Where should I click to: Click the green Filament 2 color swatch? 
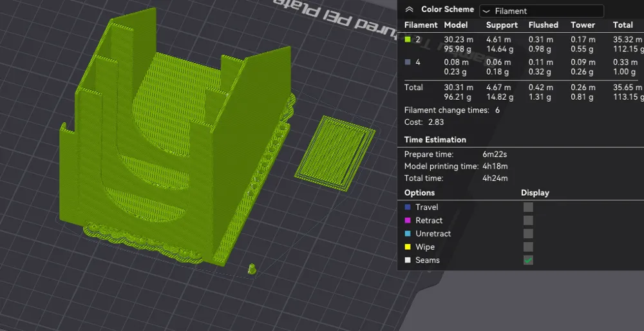[408, 40]
